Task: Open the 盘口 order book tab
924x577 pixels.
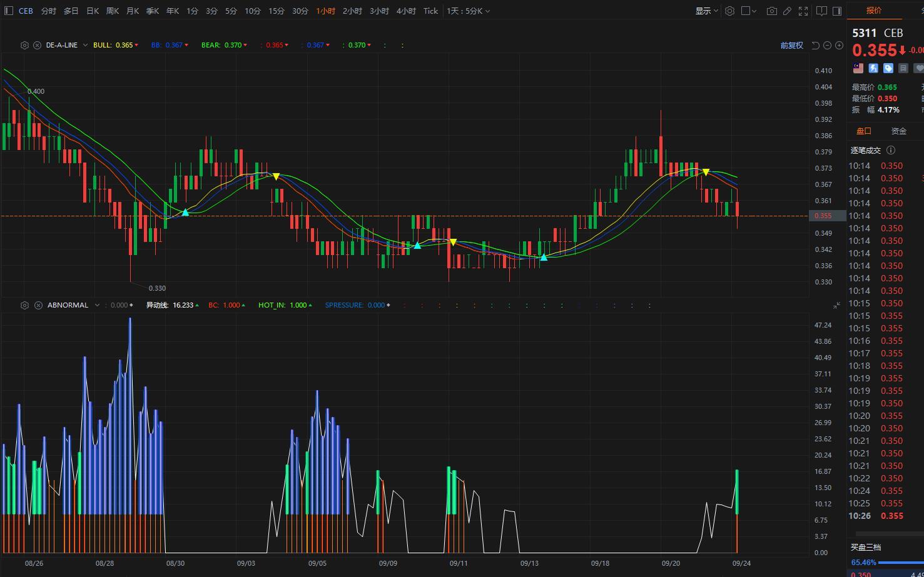Action: tap(864, 131)
